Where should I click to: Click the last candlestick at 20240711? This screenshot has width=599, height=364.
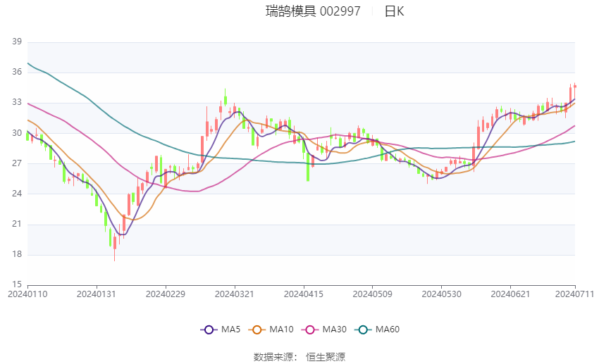point(575,87)
